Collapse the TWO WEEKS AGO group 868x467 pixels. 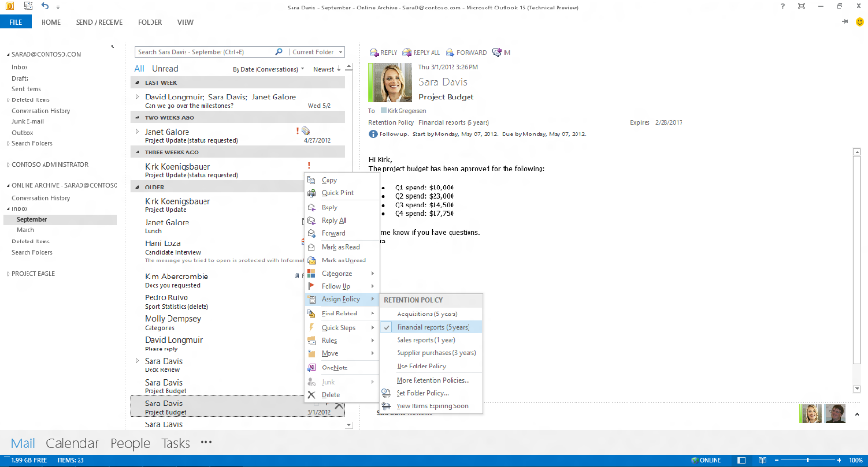tap(138, 117)
